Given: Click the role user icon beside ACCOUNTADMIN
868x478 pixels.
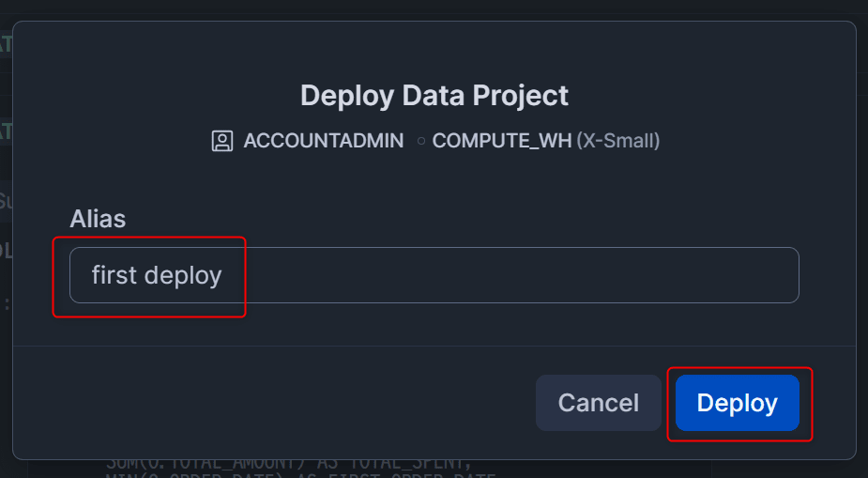Looking at the screenshot, I should tap(222, 141).
